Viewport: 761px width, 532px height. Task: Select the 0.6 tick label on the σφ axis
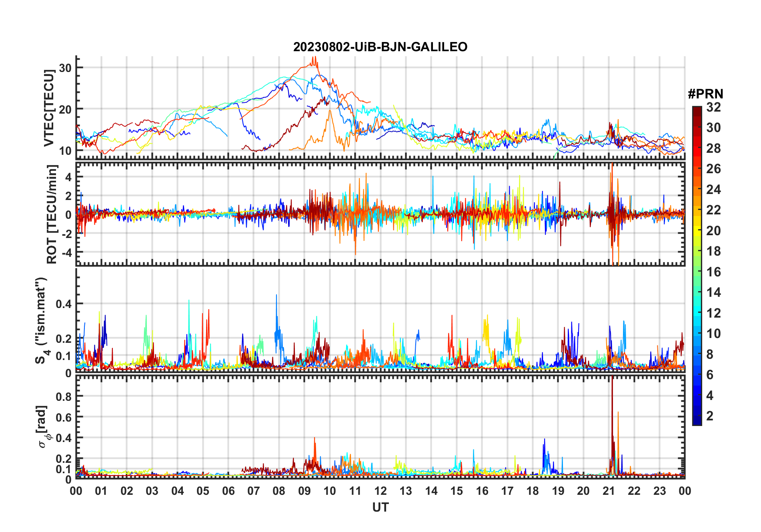(64, 417)
